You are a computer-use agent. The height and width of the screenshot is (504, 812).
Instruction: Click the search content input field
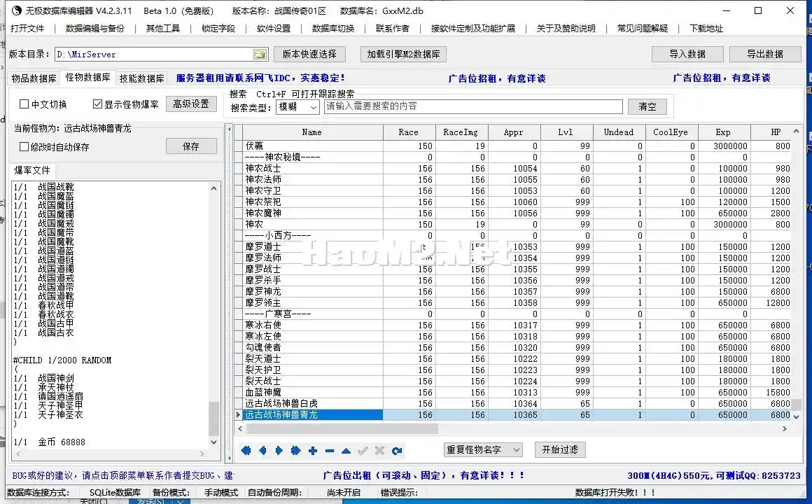point(473,106)
